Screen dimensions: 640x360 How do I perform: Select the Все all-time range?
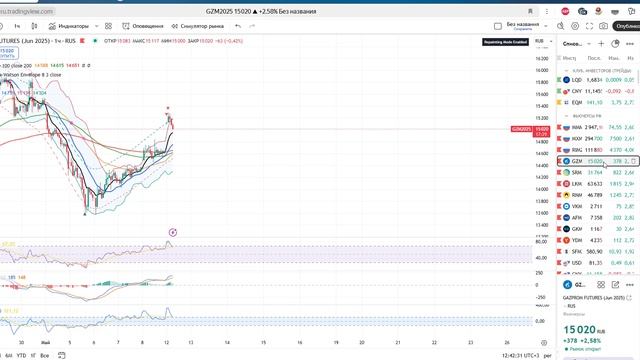tap(44, 356)
